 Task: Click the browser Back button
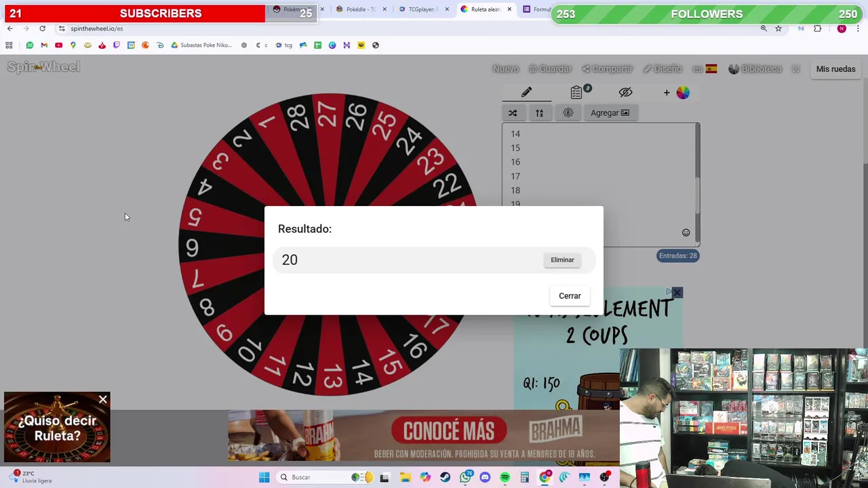pyautogui.click(x=9, y=28)
